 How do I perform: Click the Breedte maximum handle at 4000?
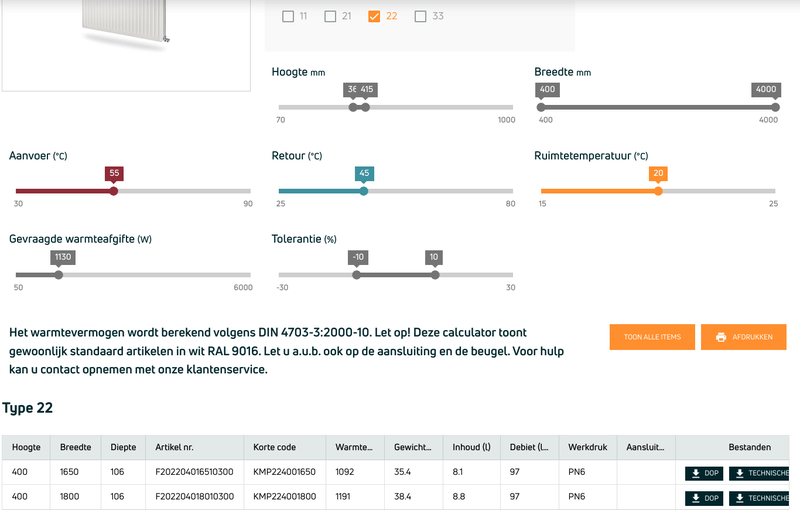[776, 107]
